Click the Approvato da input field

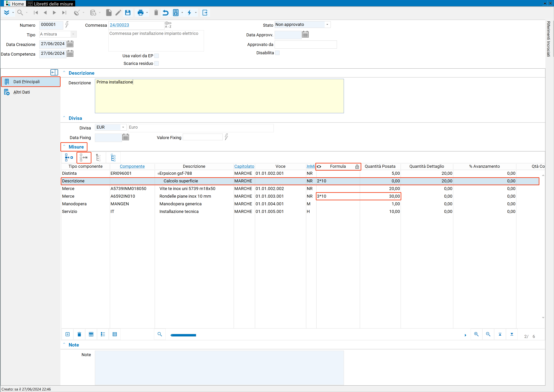tap(306, 44)
